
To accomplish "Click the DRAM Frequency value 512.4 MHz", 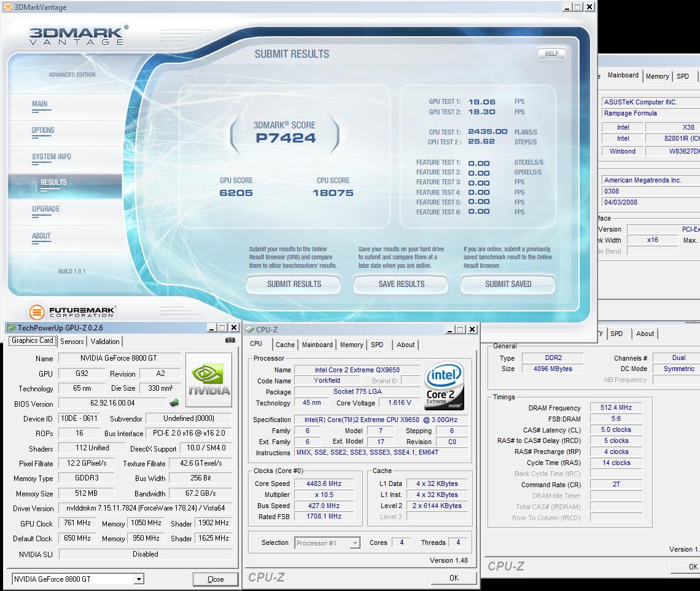I will pyautogui.click(x=616, y=407).
